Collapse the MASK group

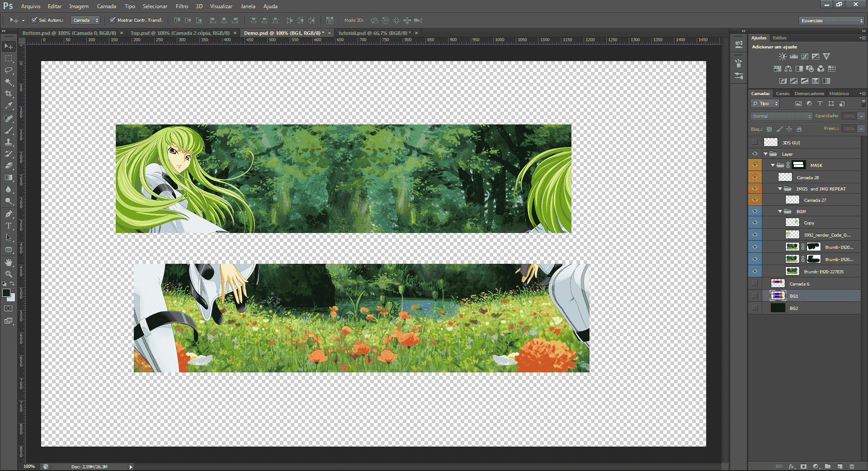[x=773, y=166]
